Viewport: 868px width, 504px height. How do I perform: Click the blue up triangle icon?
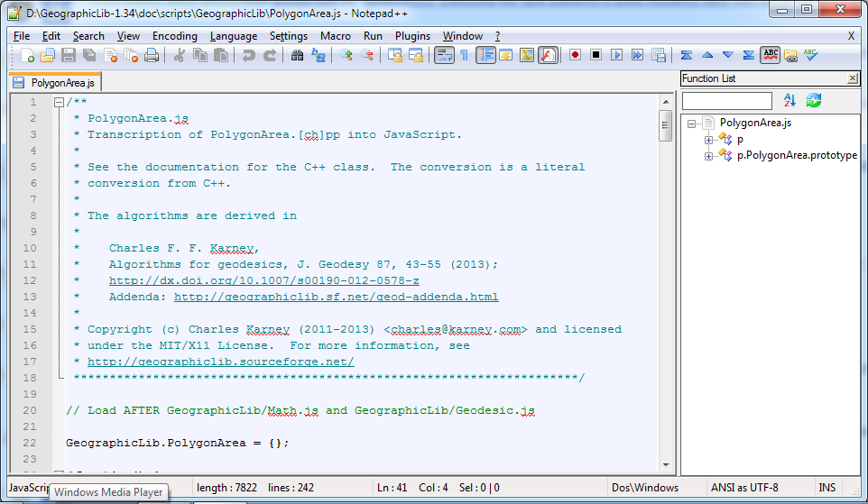(706, 55)
